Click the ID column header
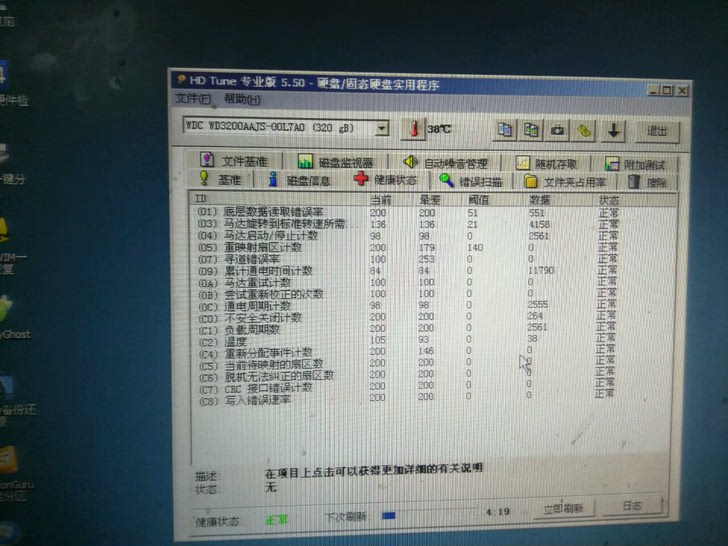 [x=279, y=199]
